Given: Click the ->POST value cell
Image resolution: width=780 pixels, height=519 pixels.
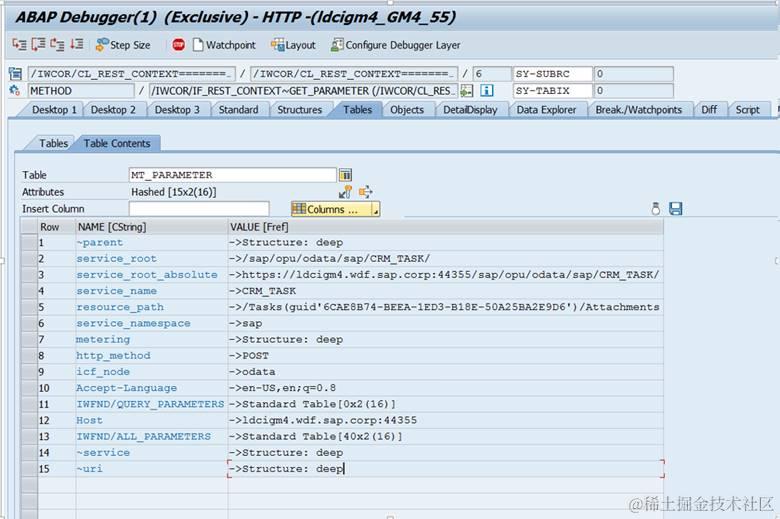Looking at the screenshot, I should pos(445,356).
